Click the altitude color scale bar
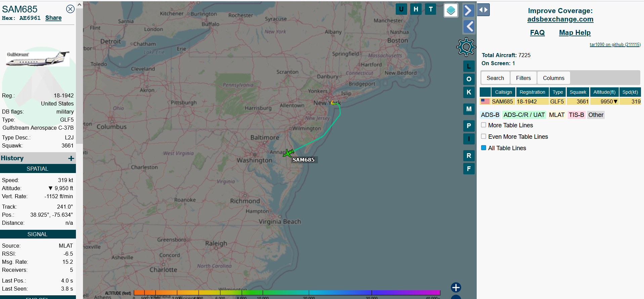 coord(287,293)
